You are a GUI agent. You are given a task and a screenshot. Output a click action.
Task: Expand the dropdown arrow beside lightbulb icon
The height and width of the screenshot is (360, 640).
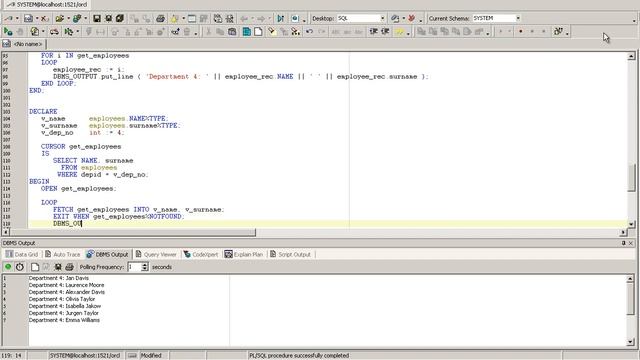coord(183,18)
